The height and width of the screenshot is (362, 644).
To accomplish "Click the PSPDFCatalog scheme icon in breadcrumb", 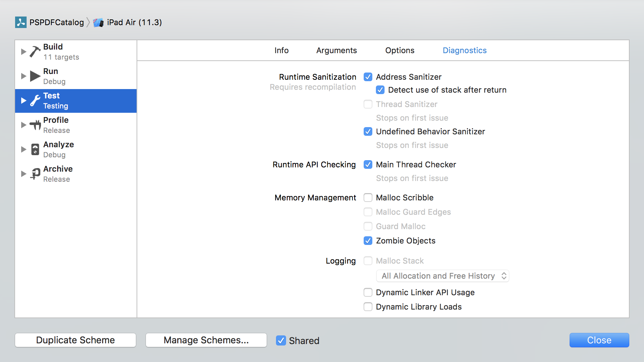I will pyautogui.click(x=21, y=22).
